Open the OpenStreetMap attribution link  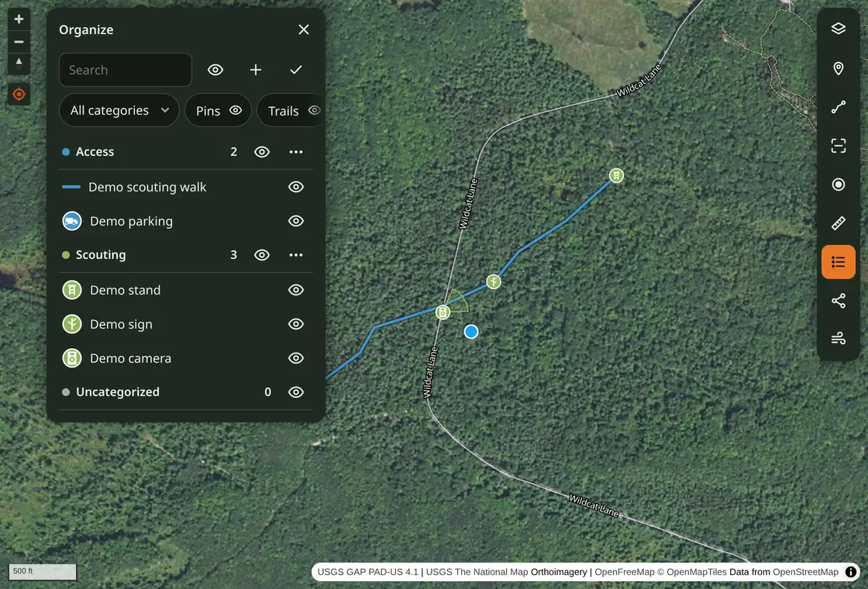pyautogui.click(x=805, y=572)
